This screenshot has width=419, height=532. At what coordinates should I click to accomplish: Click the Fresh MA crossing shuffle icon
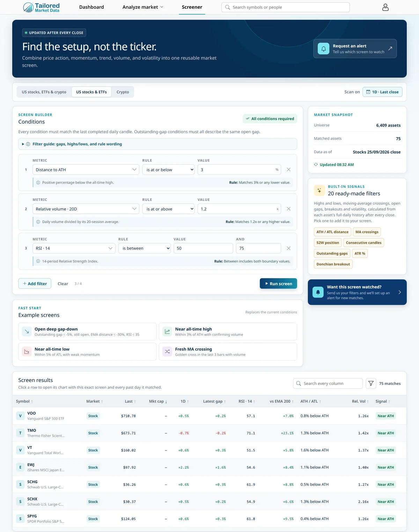coord(167,352)
